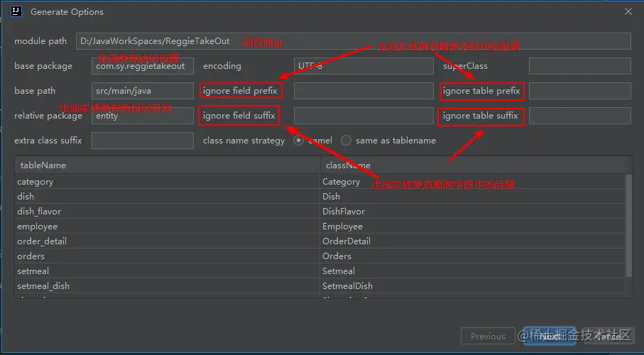
Task: Focus the superClass input field
Action: tap(580, 66)
